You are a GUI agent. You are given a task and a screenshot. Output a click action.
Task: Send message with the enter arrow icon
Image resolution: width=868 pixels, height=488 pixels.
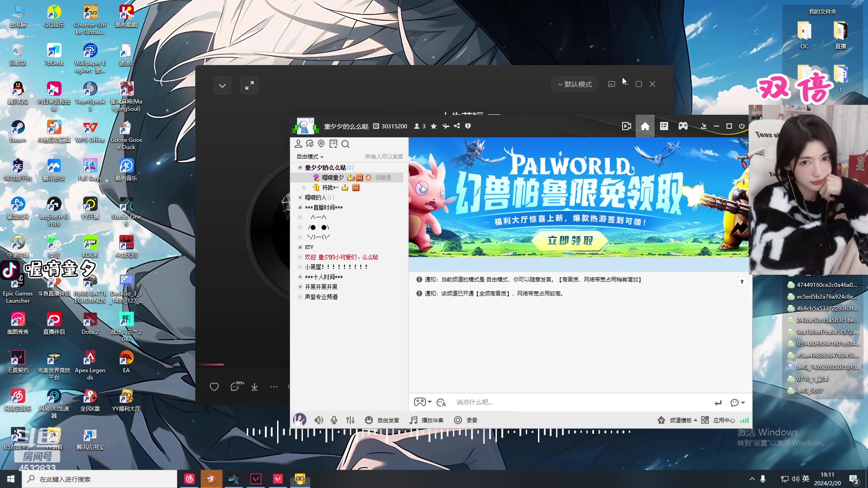(x=718, y=403)
